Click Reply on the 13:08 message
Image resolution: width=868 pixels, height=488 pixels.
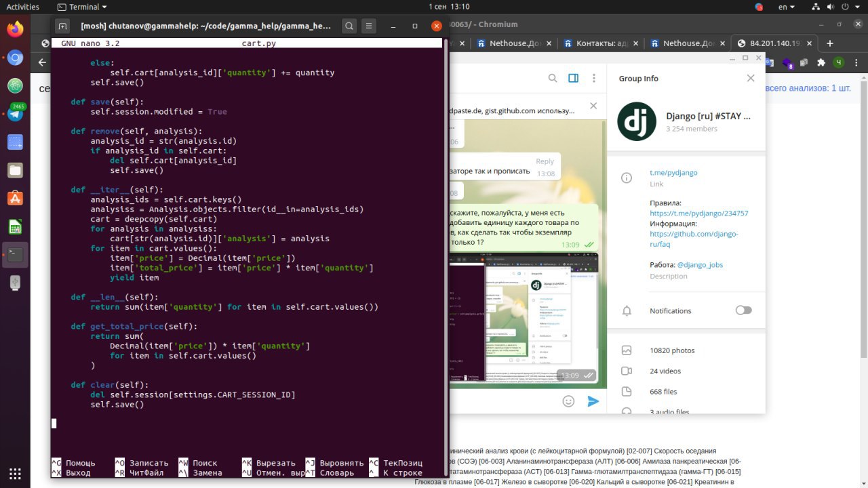click(545, 161)
